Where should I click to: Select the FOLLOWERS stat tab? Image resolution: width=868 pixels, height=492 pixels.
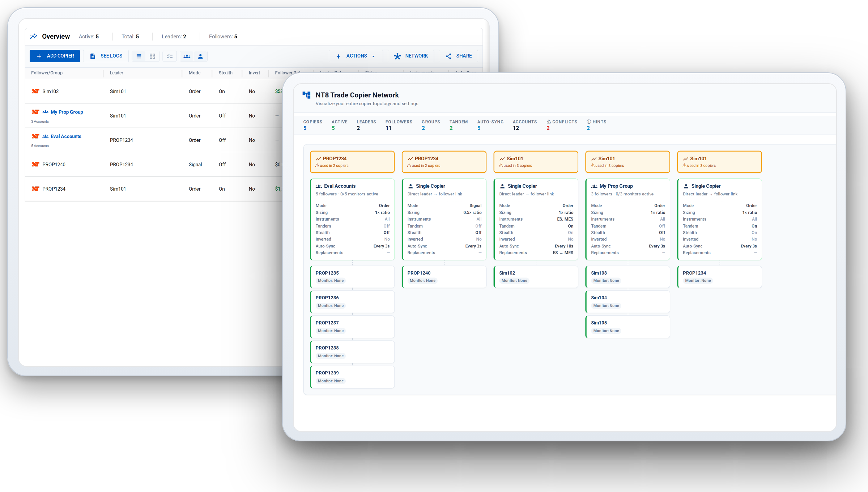click(x=399, y=125)
